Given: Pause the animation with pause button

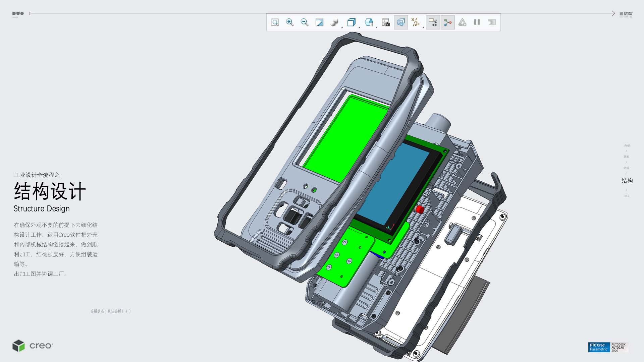Looking at the screenshot, I should point(477,22).
